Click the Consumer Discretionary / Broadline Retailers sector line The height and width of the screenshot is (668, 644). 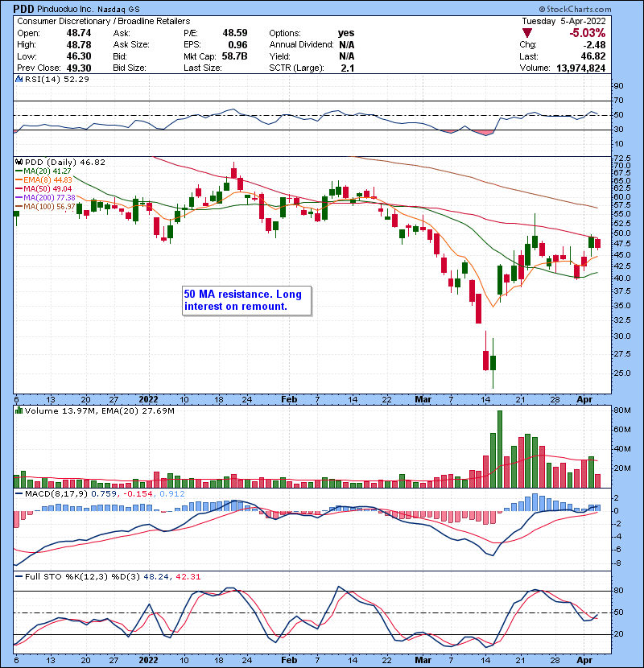104,21
